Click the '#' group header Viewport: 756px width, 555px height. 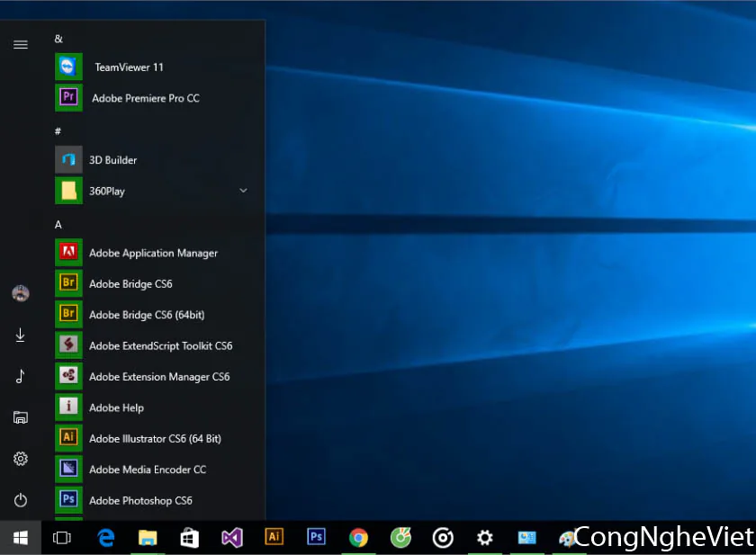point(58,131)
